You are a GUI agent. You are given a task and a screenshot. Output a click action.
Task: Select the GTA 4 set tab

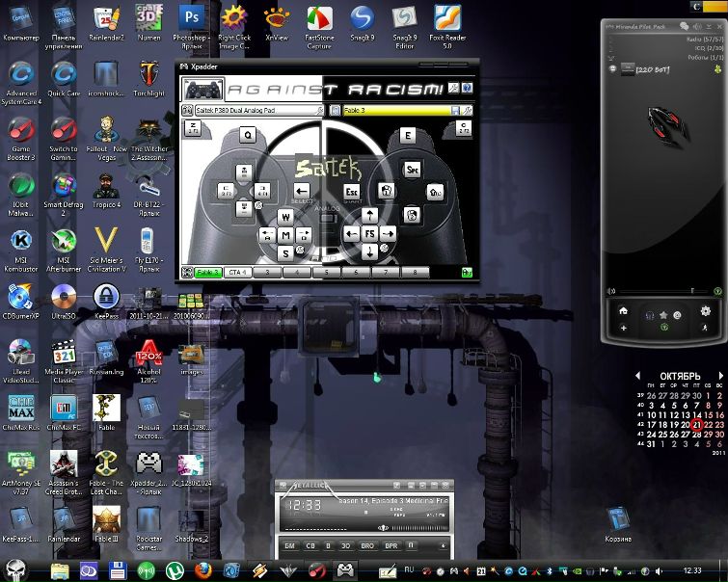click(238, 273)
